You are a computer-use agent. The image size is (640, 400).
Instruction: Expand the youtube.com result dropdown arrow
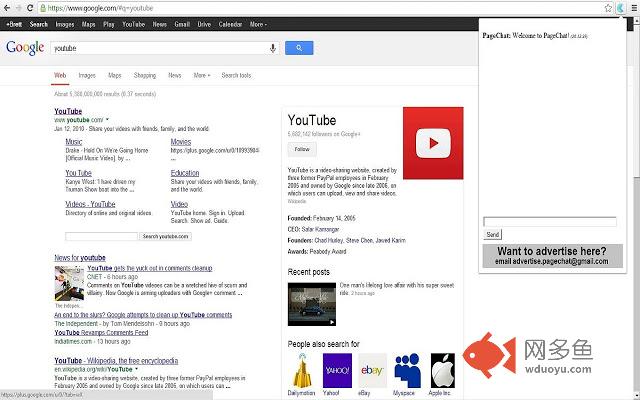107,120
